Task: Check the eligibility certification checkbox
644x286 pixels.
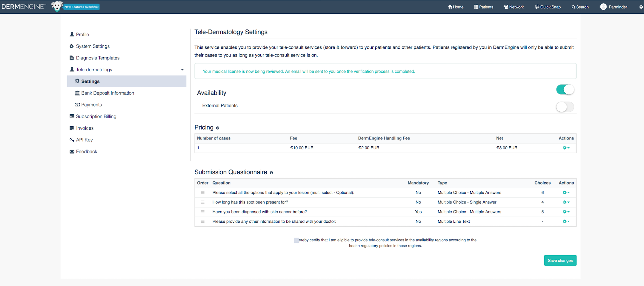Action: tap(296, 240)
